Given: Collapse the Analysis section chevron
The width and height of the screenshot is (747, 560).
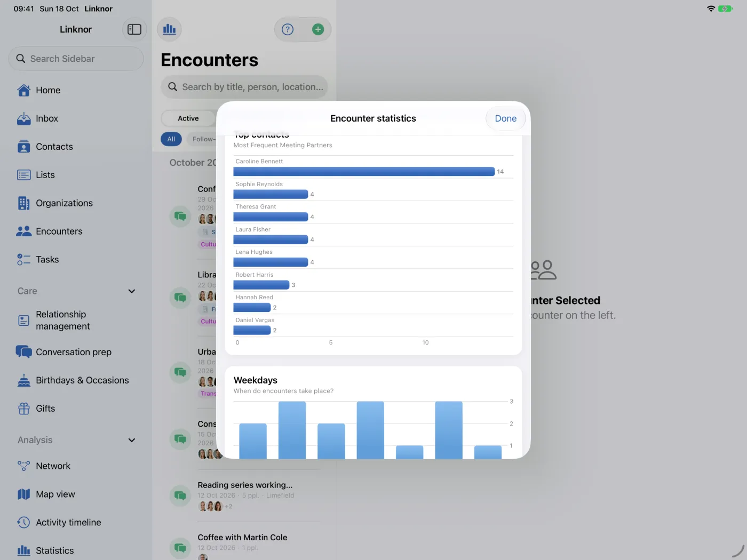Looking at the screenshot, I should (x=132, y=440).
